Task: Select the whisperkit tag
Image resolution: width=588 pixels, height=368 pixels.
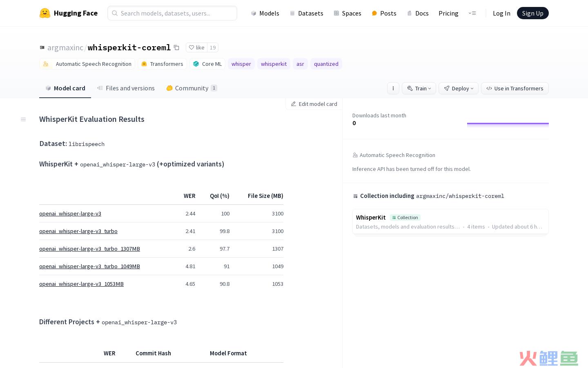Action: click(274, 64)
